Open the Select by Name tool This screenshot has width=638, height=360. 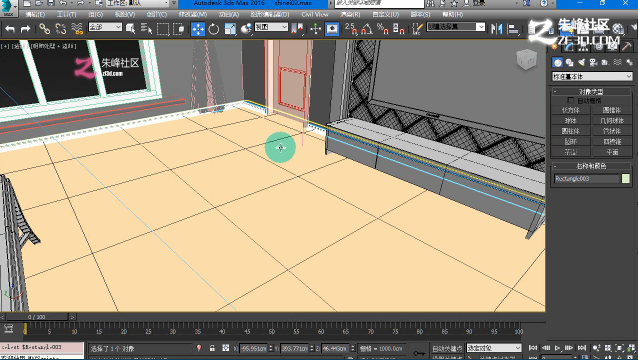146,29
